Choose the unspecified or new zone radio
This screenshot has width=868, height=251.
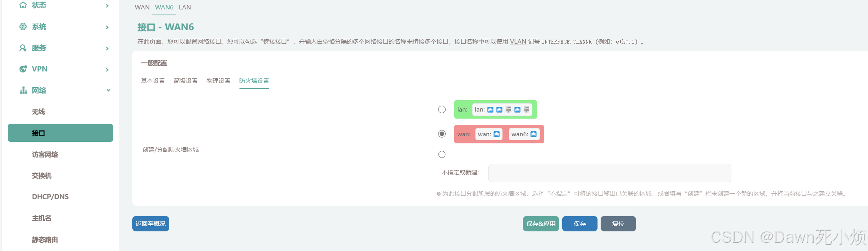pyautogui.click(x=442, y=154)
